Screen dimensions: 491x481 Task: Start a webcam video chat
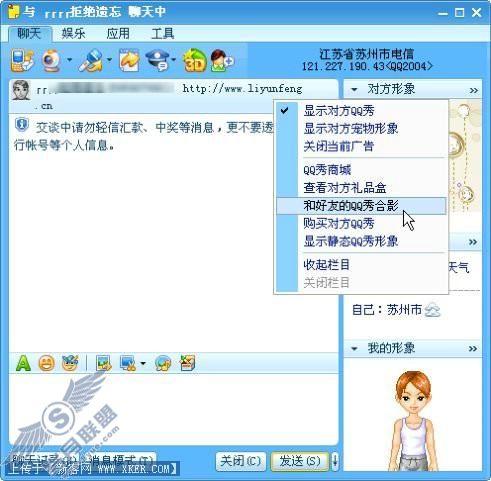point(51,60)
